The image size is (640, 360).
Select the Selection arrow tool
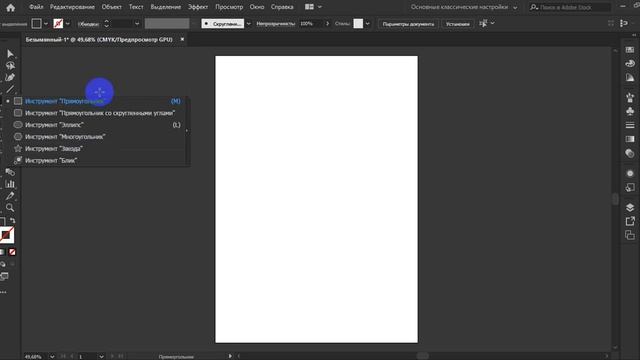10,54
